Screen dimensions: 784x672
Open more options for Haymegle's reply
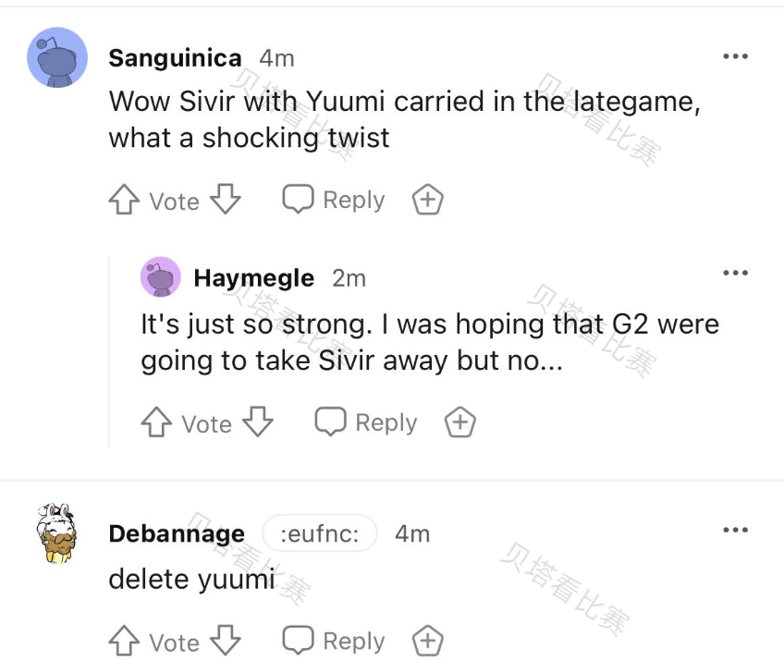click(735, 273)
